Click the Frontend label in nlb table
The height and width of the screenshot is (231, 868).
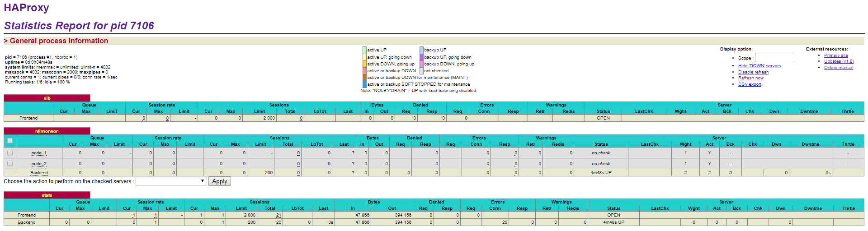pyautogui.click(x=28, y=118)
